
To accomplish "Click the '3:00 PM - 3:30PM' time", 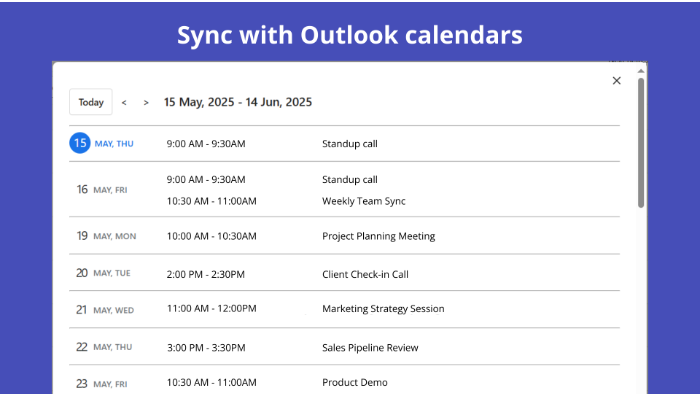I will coord(206,348).
